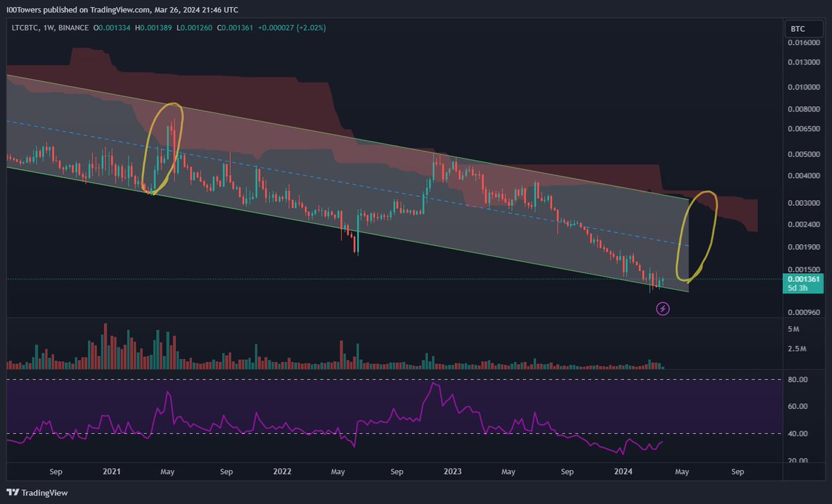Screen dimensions: 832x504
Task: Click the 0.000960 price axis label
Action: coord(805,313)
